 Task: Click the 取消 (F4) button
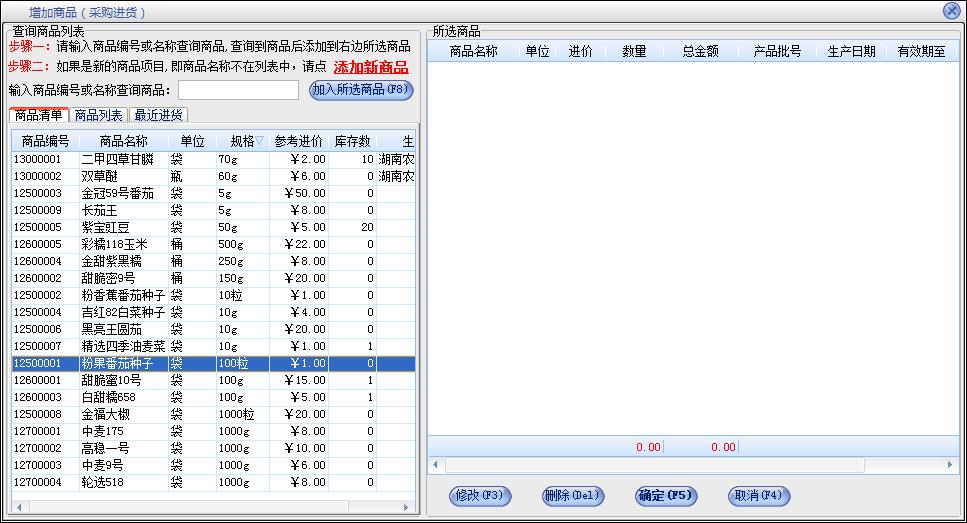point(759,495)
